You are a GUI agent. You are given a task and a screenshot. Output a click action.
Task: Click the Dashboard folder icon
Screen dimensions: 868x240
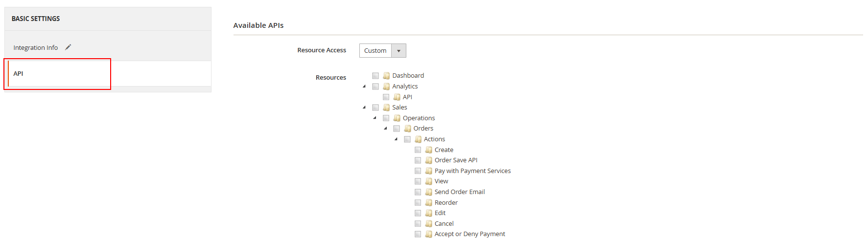(386, 76)
